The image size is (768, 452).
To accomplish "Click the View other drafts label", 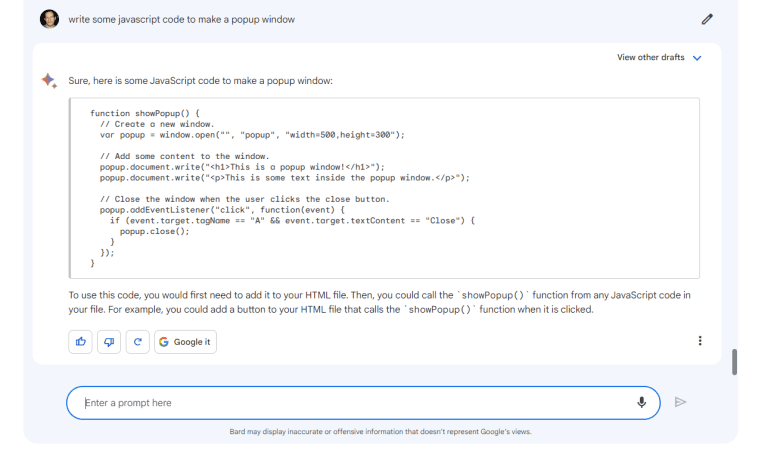I will [651, 58].
